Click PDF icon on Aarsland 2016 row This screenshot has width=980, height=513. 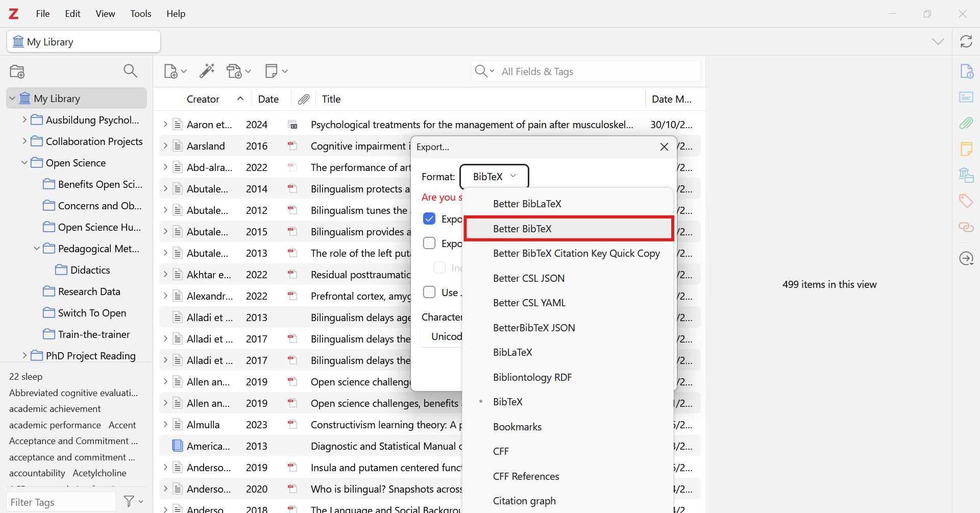[x=292, y=146]
